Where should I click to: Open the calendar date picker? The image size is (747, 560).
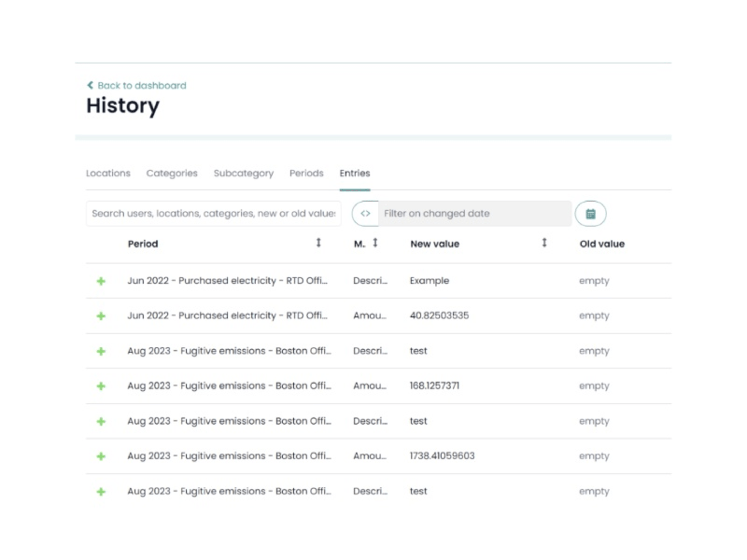click(x=591, y=213)
